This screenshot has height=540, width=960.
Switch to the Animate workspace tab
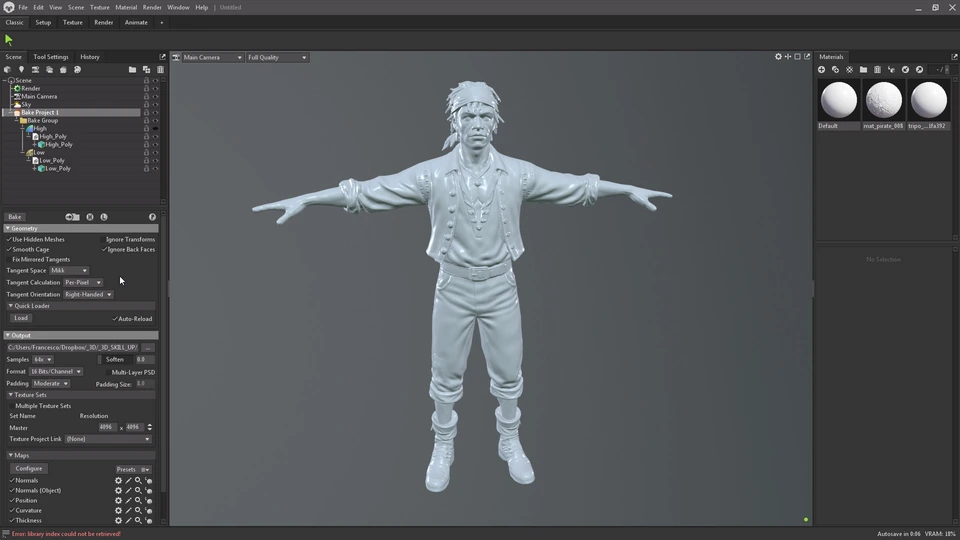pyautogui.click(x=136, y=23)
